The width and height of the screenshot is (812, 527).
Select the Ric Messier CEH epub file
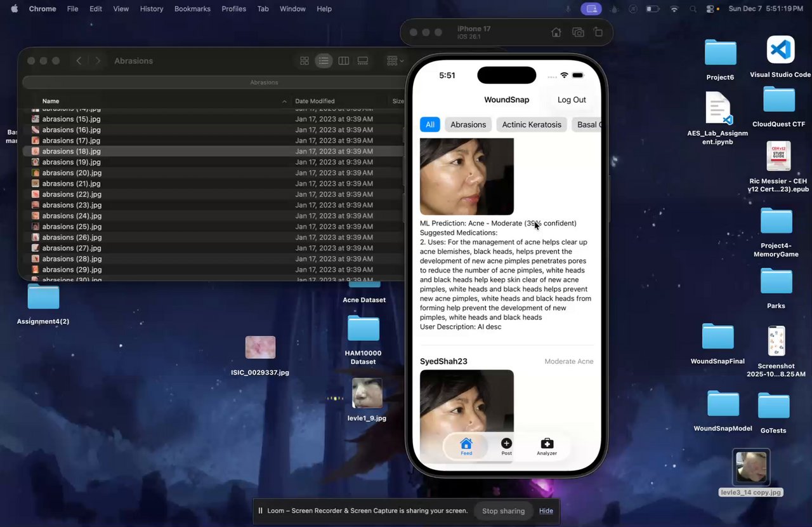[778, 157]
